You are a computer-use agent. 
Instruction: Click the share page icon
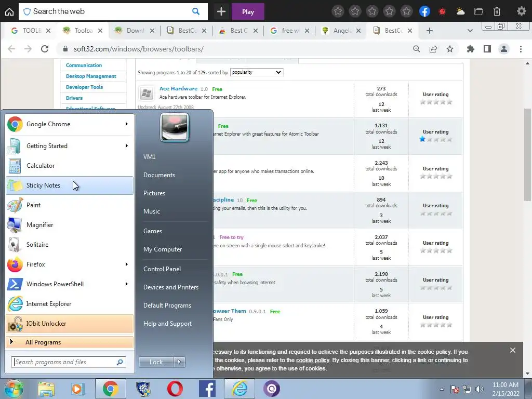point(433,49)
